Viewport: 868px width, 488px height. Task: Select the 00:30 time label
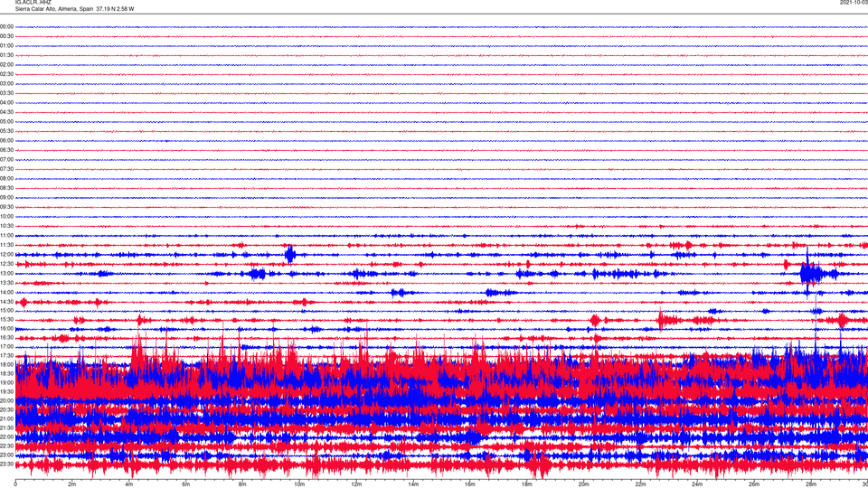6,36
